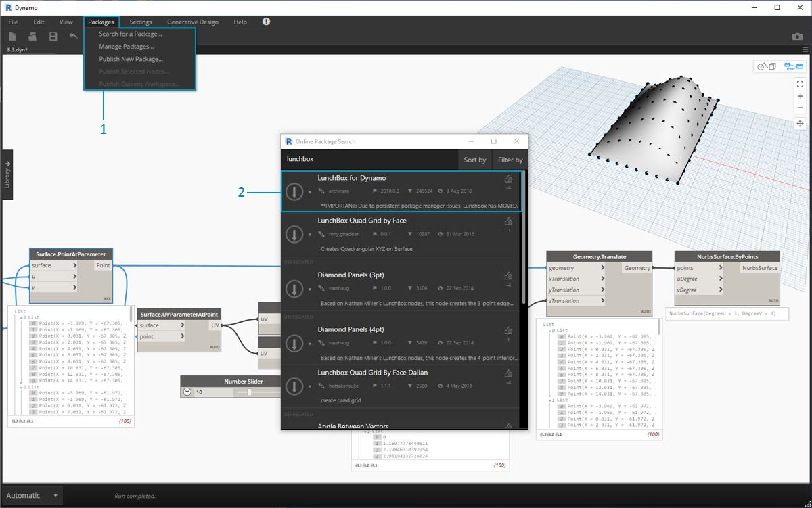This screenshot has width=812, height=508.
Task: Click the download icon for Diamond Panels (3pt)
Action: click(294, 290)
